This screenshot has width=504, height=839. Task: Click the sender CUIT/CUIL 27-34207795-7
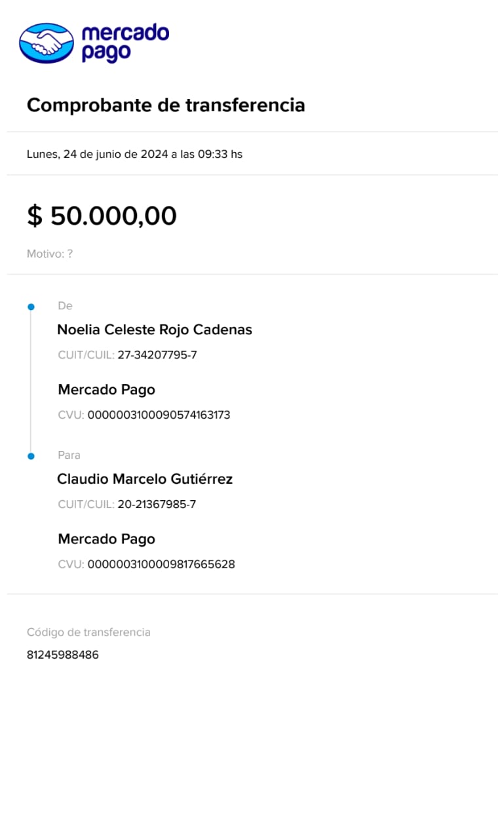coord(157,355)
